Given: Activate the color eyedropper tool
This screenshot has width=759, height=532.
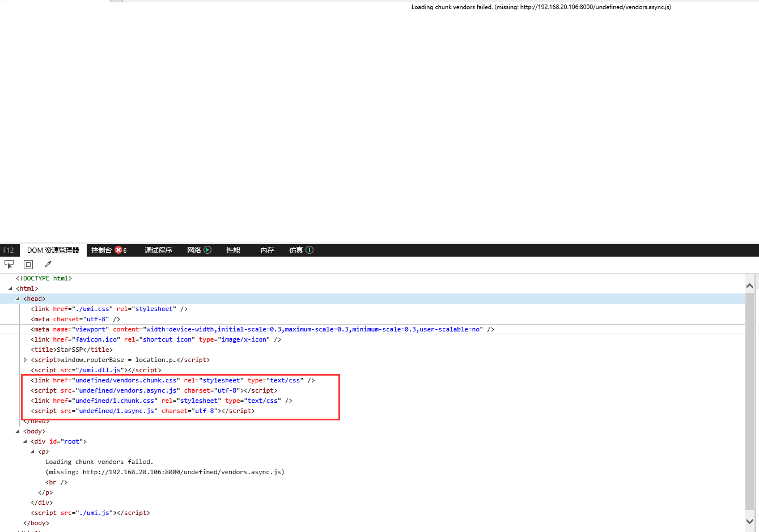Looking at the screenshot, I should coord(48,263).
